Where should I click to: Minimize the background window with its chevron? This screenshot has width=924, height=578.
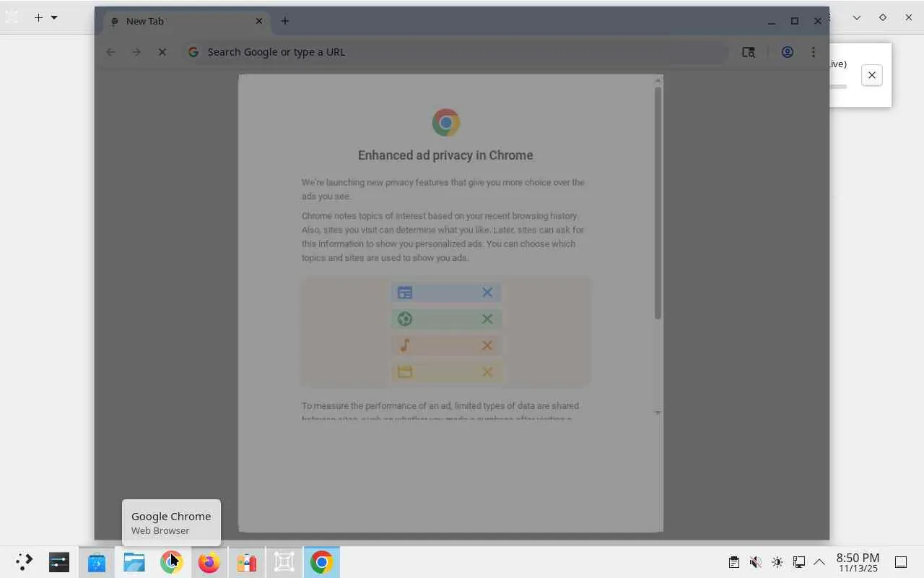point(857,17)
